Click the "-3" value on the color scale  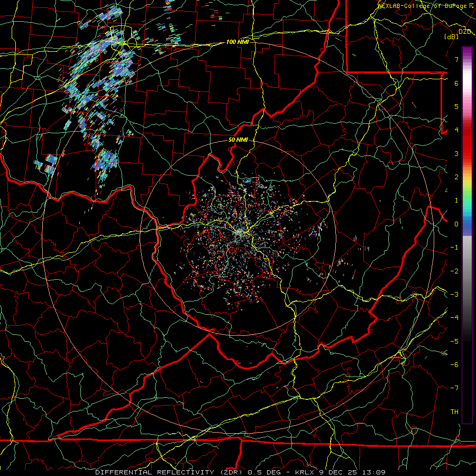tap(454, 295)
